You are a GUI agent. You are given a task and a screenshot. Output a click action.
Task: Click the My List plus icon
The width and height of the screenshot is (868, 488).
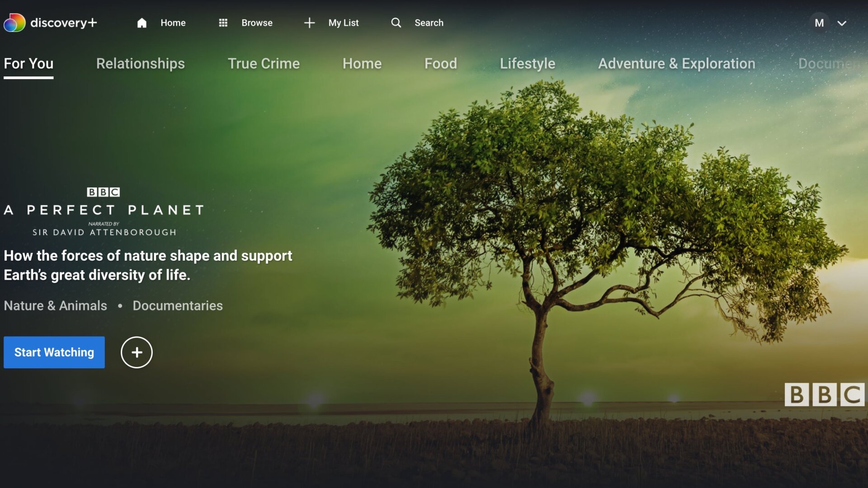coord(309,23)
